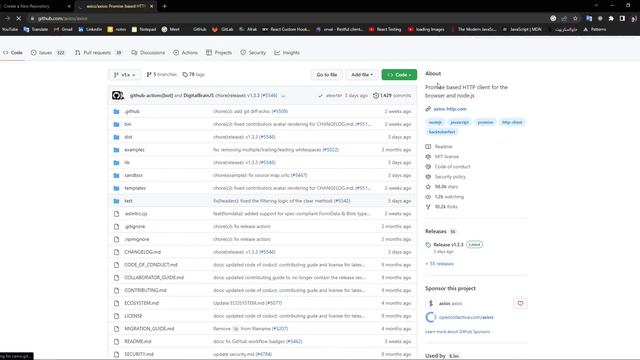
Task: Visit the axios-http.com website link
Action: 449,109
